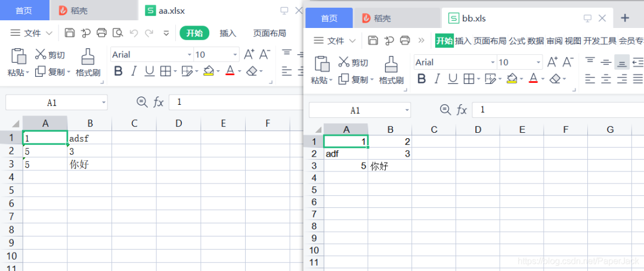Increase font size in bb.xls window
644x271 pixels.
[x=552, y=62]
